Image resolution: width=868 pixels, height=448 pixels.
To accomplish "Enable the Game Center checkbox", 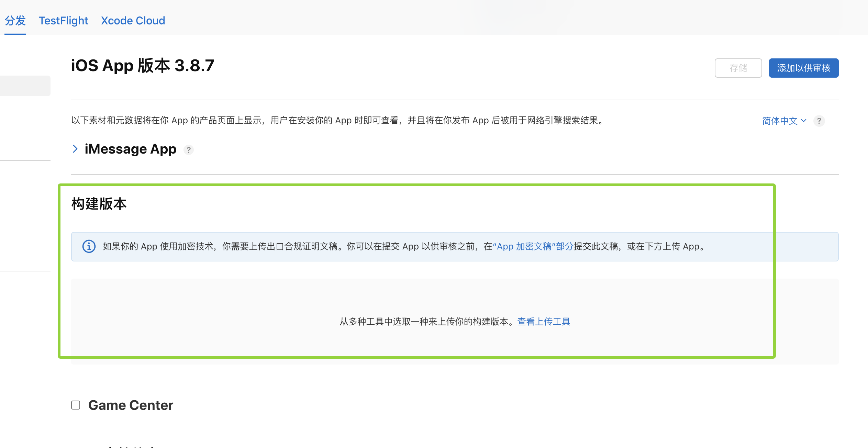I will [76, 405].
